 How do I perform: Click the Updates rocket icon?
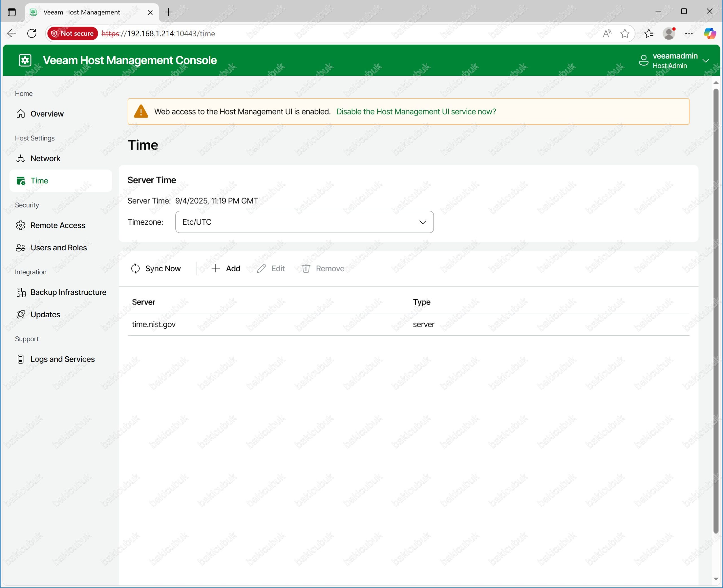point(21,314)
